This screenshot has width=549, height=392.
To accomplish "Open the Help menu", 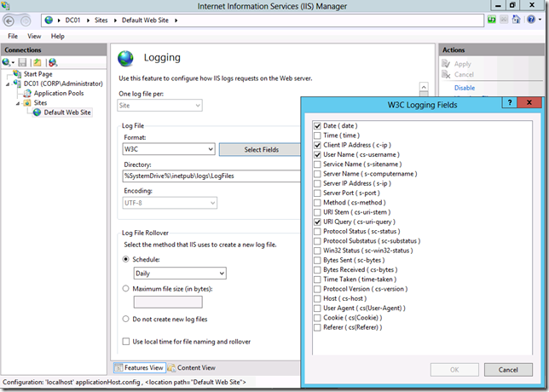I will [x=57, y=36].
